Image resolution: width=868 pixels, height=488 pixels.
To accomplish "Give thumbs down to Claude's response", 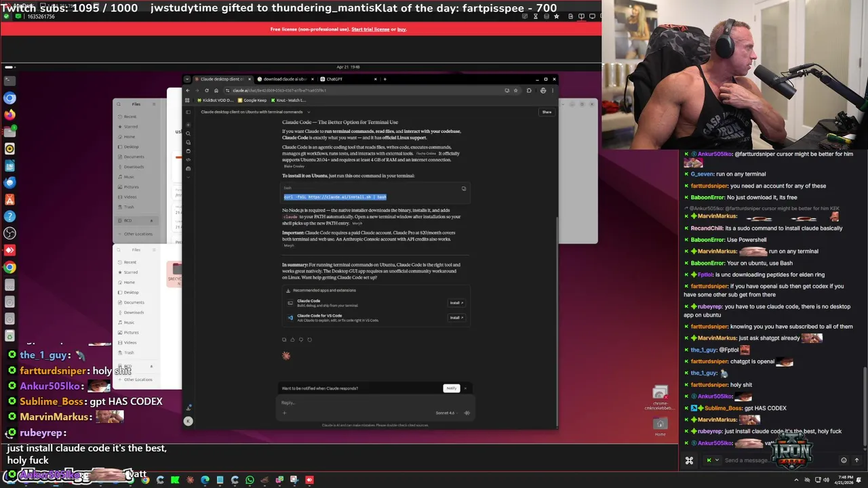I will coord(301,340).
